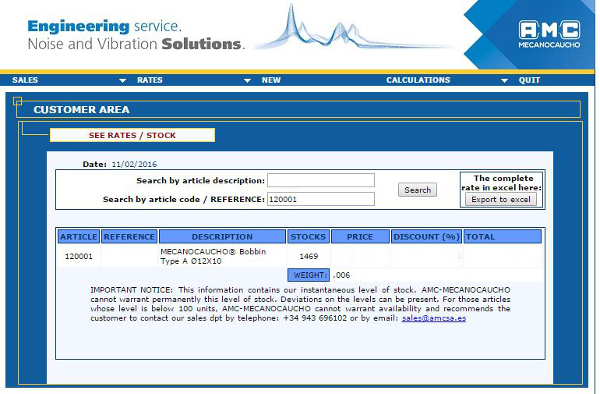This screenshot has height=394, width=600.
Task: Focus the article description search field
Action: click(x=321, y=180)
